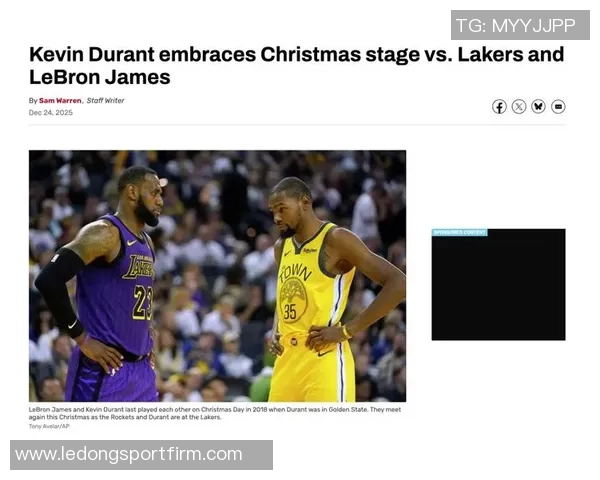Click the TG: MYYJJPP watermark banner
The width and height of the screenshot is (600, 480).
coord(520,25)
